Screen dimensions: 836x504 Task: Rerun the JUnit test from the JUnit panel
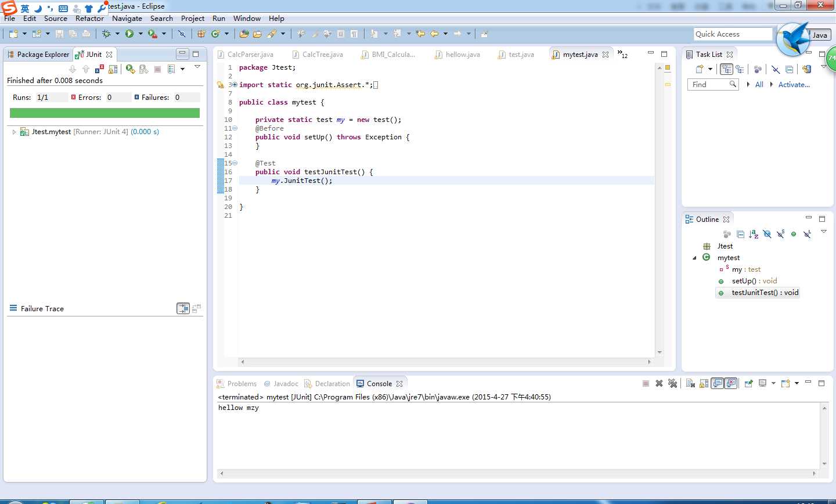[x=130, y=69]
